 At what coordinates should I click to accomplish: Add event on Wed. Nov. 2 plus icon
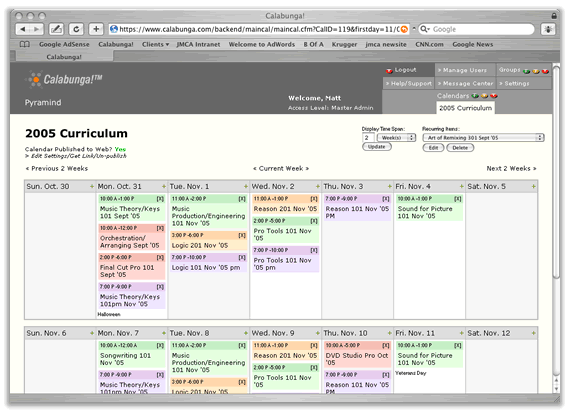coord(318,187)
